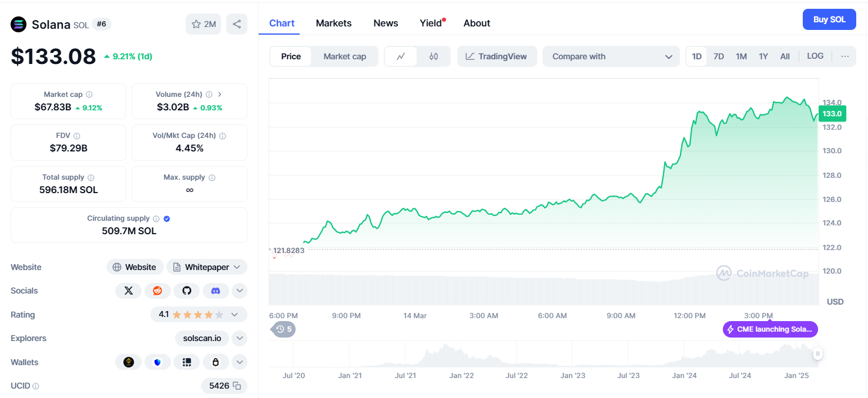Click the FDV info icon
The height and width of the screenshot is (398, 868).
76,136
